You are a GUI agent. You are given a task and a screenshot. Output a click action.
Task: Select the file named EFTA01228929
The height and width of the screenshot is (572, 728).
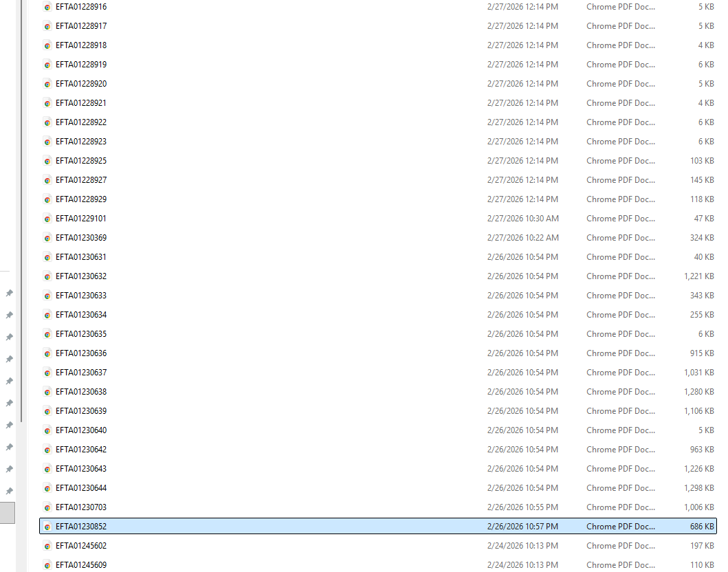(x=81, y=199)
